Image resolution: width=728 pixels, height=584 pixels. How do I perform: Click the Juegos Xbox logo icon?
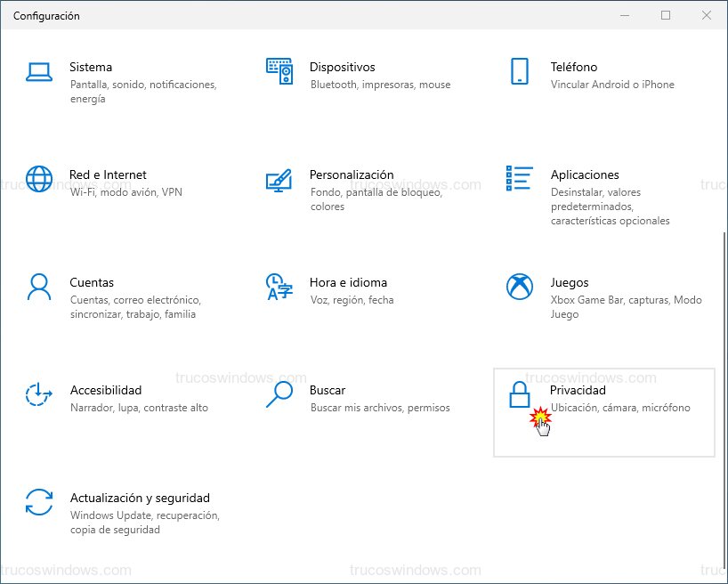(520, 287)
